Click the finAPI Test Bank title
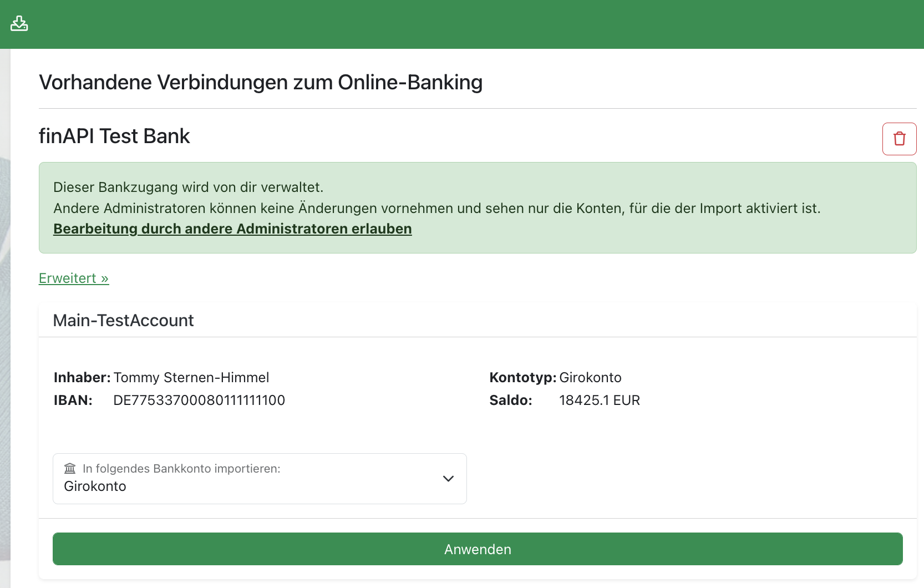Viewport: 924px width, 588px height. (114, 136)
